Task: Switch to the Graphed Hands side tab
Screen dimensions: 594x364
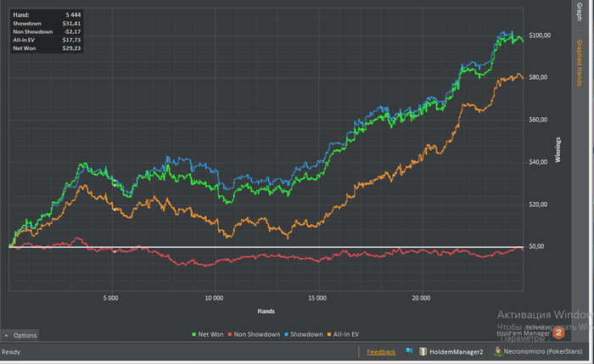Action: coord(580,63)
